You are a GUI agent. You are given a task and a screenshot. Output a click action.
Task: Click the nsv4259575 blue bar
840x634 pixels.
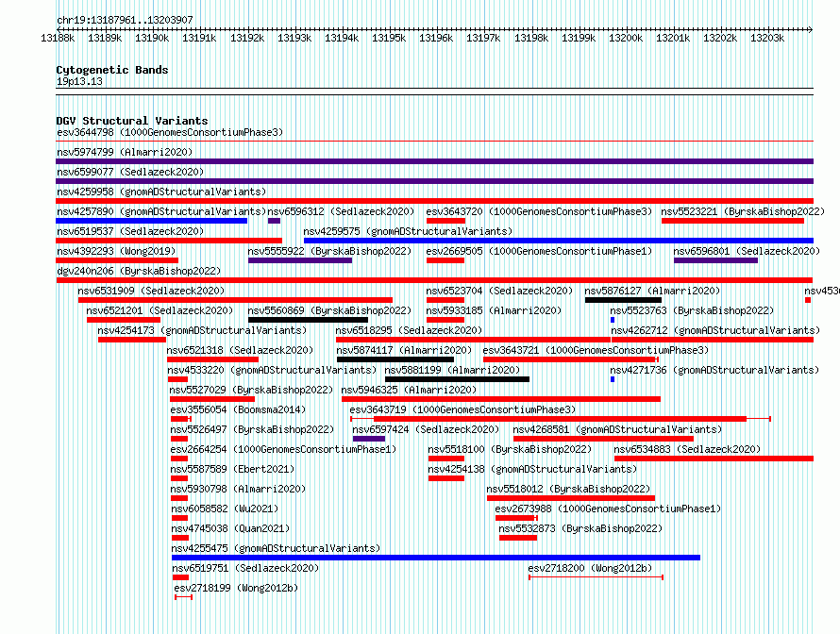pos(559,241)
